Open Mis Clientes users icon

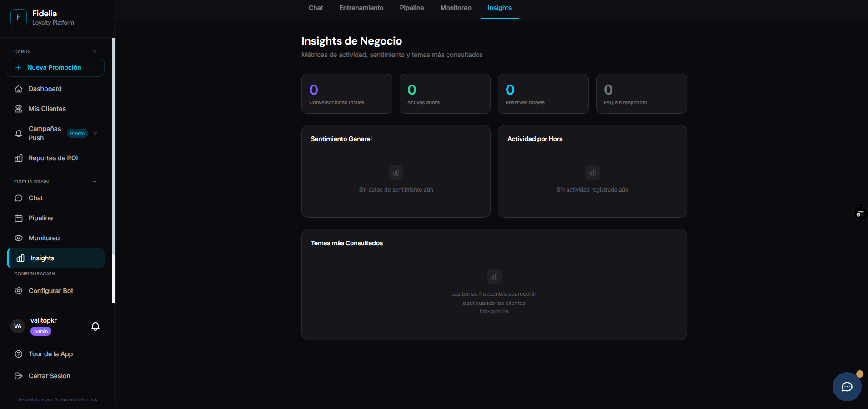(19, 109)
